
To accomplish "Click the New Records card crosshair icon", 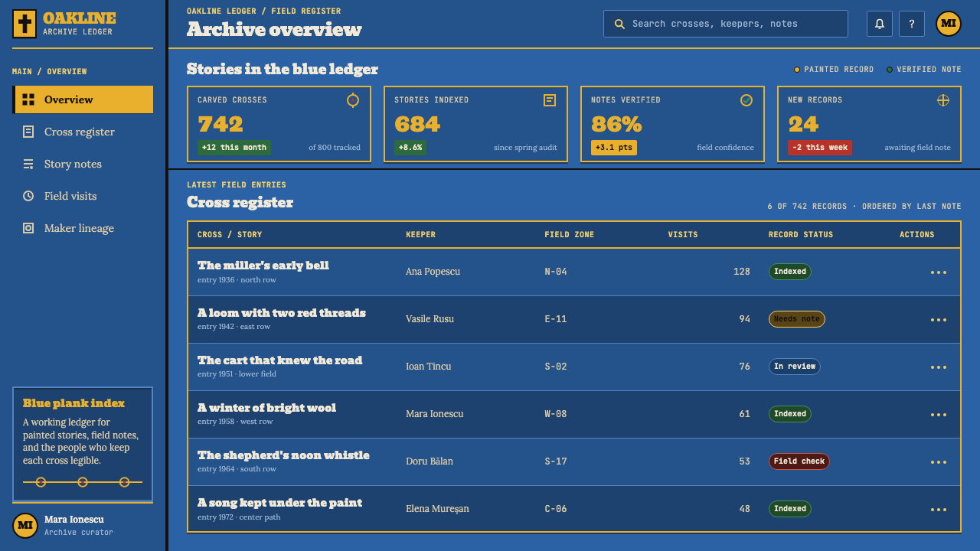I will (x=943, y=100).
